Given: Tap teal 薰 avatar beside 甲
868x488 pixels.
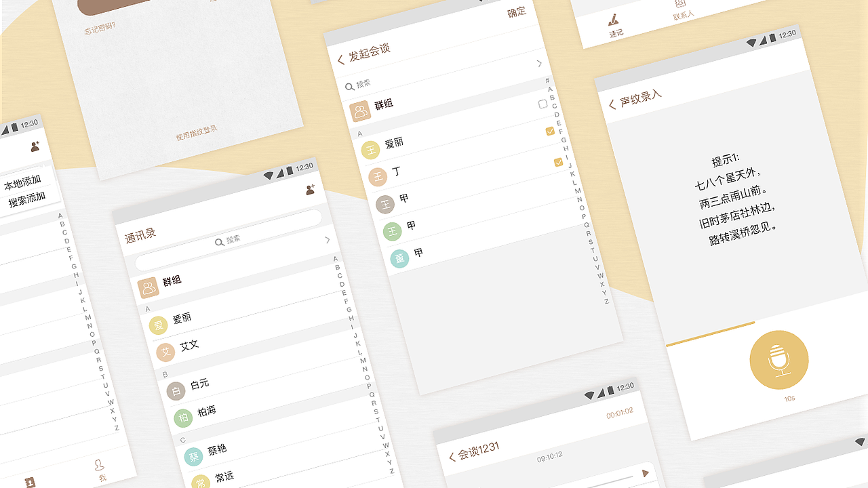Looking at the screenshot, I should pos(399,258).
